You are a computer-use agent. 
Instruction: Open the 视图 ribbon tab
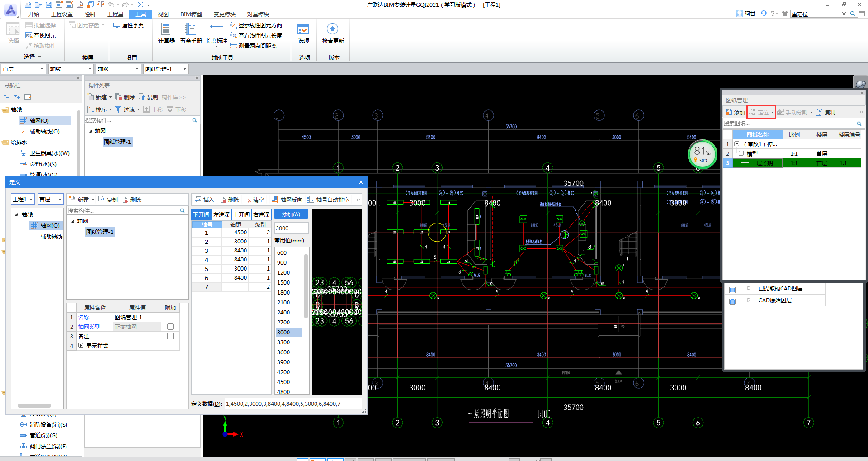point(163,14)
